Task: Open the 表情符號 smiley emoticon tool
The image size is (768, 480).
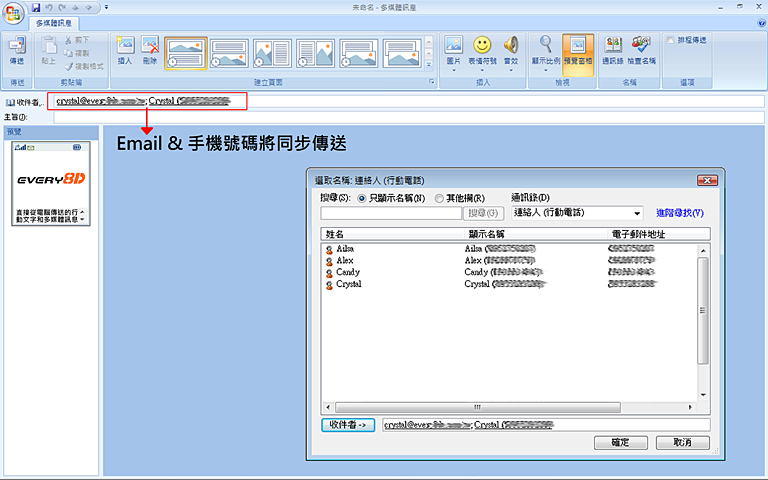Action: pyautogui.click(x=482, y=50)
